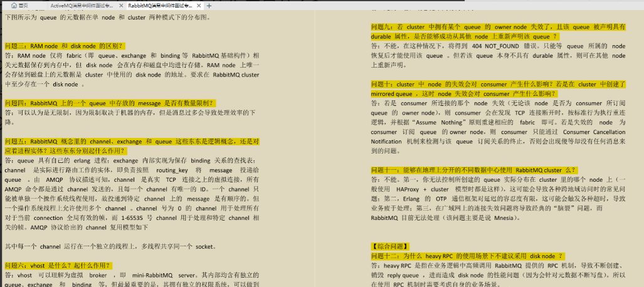644x287 pixels.
Task: Click the answer line starting 答：RAM node 仅将 fabric
Action: coord(132,55)
